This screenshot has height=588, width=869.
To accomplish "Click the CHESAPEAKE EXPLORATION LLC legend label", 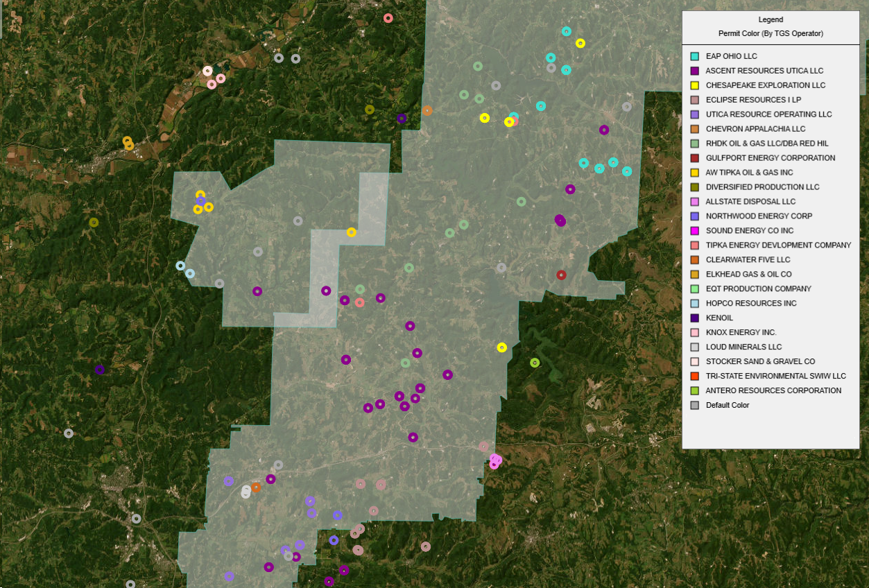I will (x=765, y=85).
